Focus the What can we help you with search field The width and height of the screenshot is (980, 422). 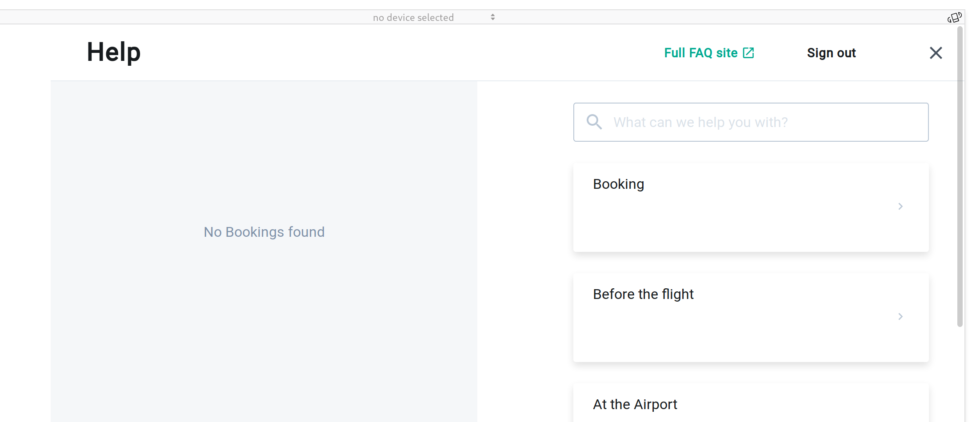[751, 122]
